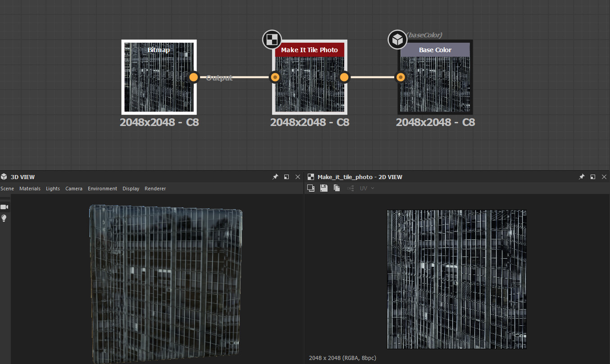
Task: Open the 2D view image in new window
Action: click(x=311, y=188)
